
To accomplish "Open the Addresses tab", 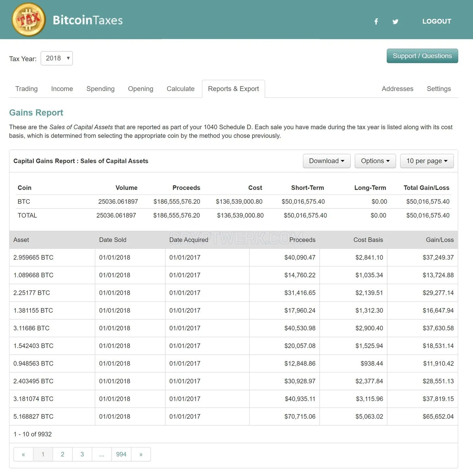I will click(x=398, y=89).
